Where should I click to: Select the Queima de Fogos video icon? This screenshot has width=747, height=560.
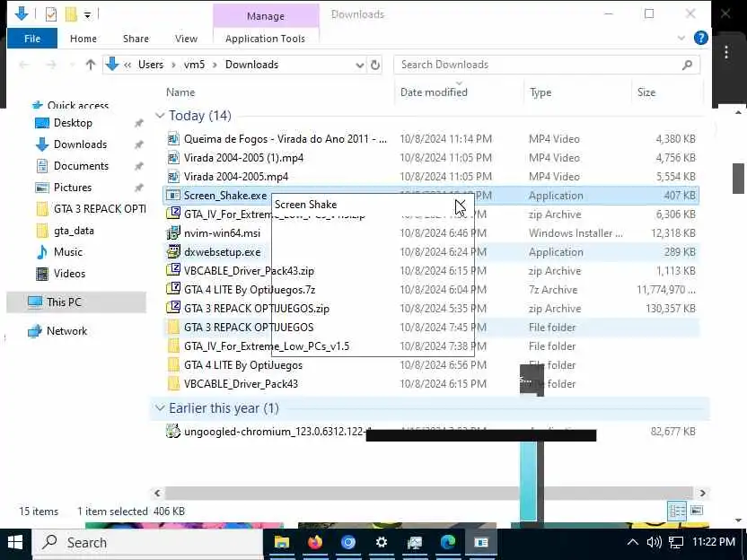[x=173, y=139]
